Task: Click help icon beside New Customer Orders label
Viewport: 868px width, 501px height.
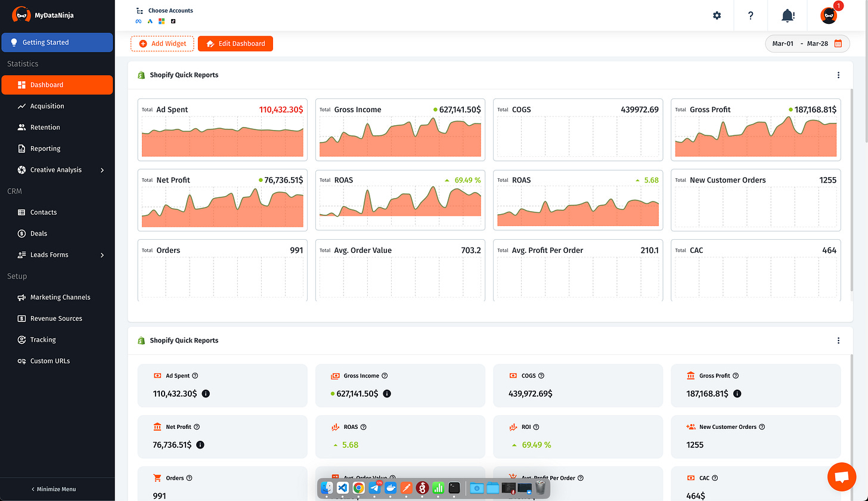Action: (762, 427)
